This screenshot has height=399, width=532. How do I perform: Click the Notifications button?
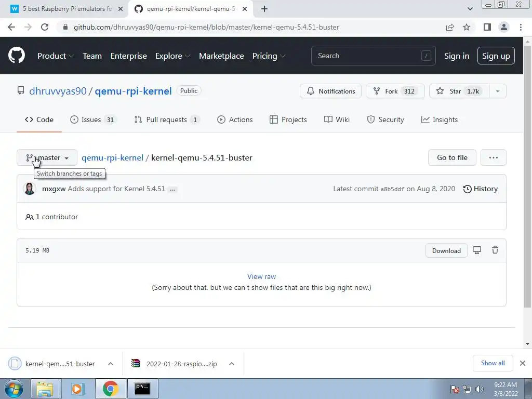[x=330, y=91]
